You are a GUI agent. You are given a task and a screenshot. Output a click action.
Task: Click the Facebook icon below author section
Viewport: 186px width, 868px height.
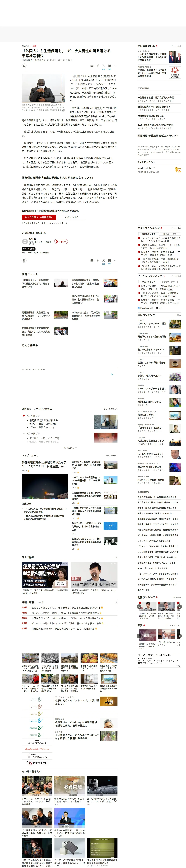point(98,260)
